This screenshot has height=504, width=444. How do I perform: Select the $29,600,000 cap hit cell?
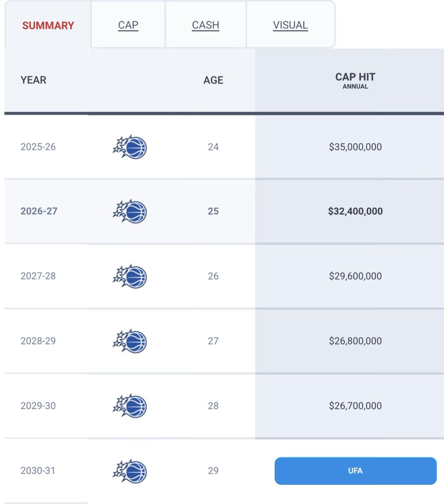355,276
